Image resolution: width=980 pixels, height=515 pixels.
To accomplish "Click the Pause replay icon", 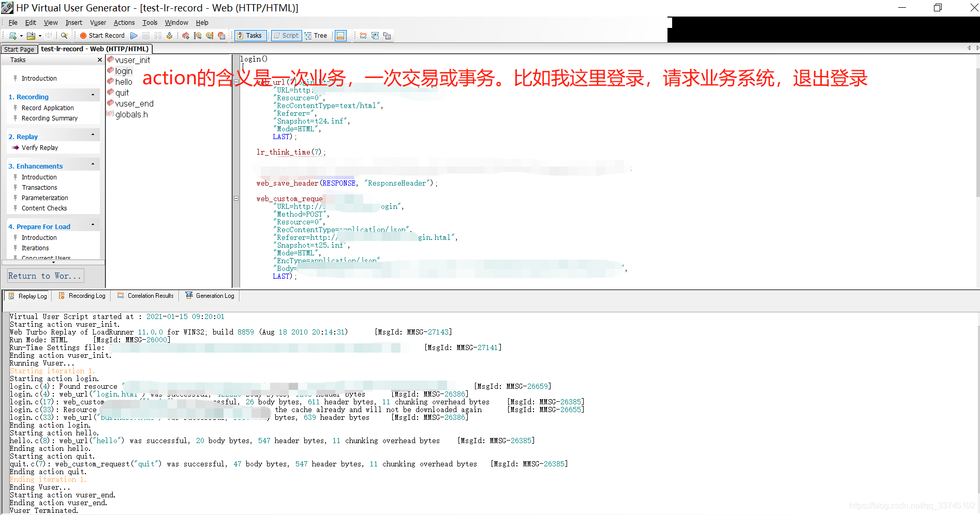I will pos(158,36).
